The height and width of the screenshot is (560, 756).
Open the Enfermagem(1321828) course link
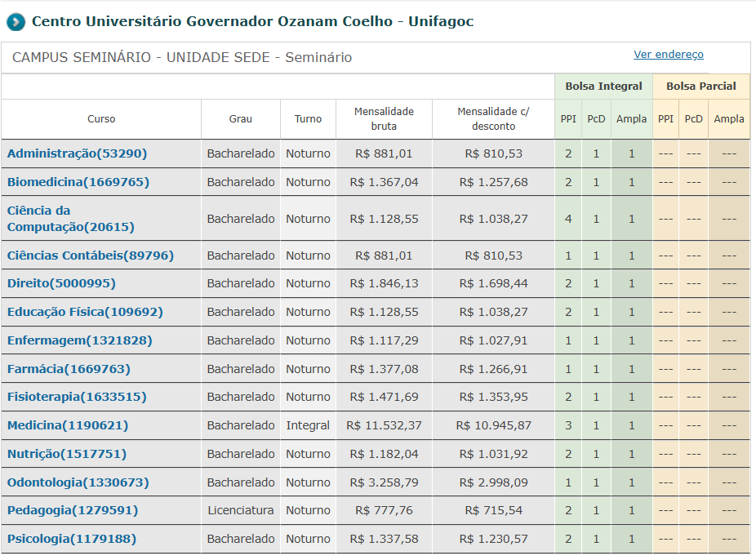click(x=79, y=340)
